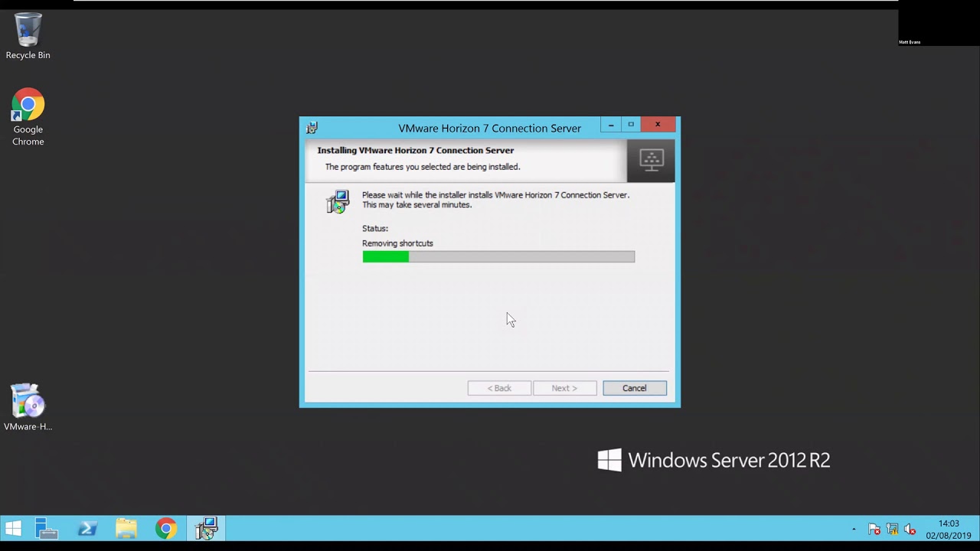Viewport: 980px width, 551px height.
Task: Select the VMware-H... installer desktop icon
Action: pyautogui.click(x=28, y=407)
